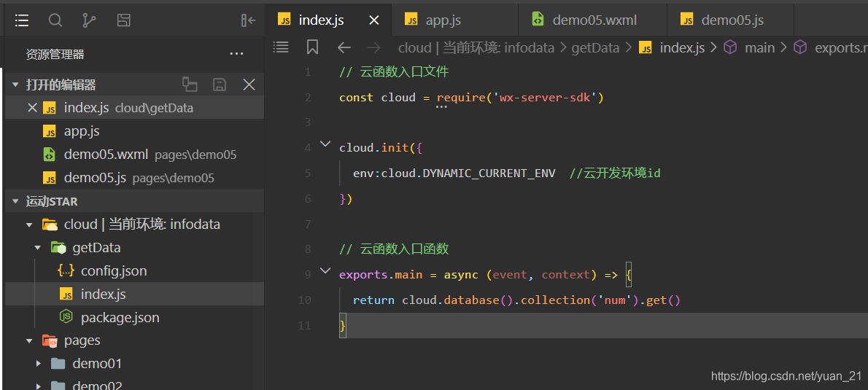Expand the demo02 folder
868x390 pixels.
38,386
